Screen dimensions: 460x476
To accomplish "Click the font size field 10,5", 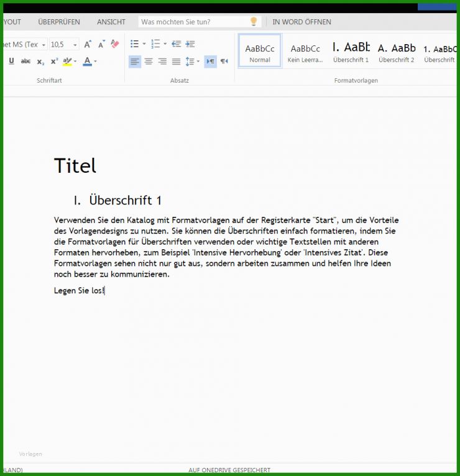I will click(60, 45).
